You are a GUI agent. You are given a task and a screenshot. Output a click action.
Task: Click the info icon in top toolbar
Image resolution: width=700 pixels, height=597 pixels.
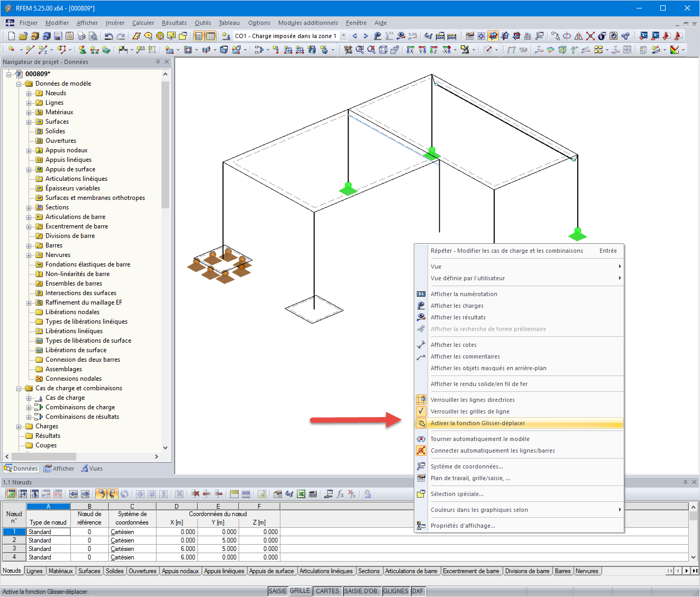click(x=602, y=36)
